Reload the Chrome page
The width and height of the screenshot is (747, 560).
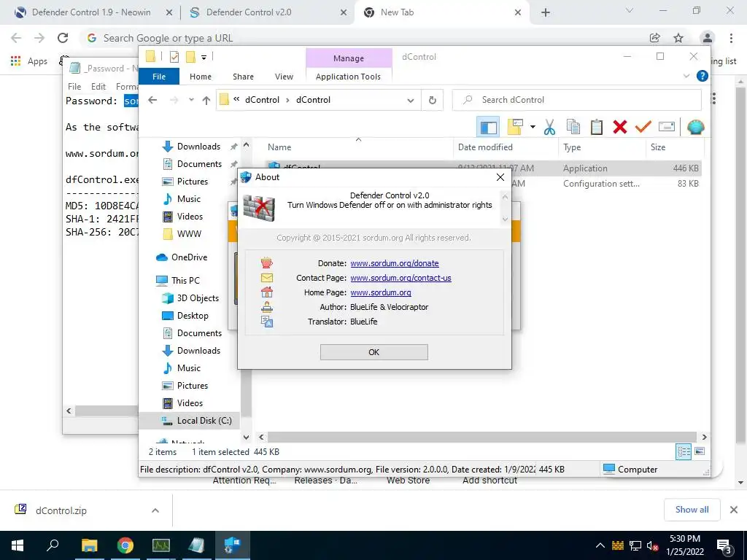[x=63, y=38]
